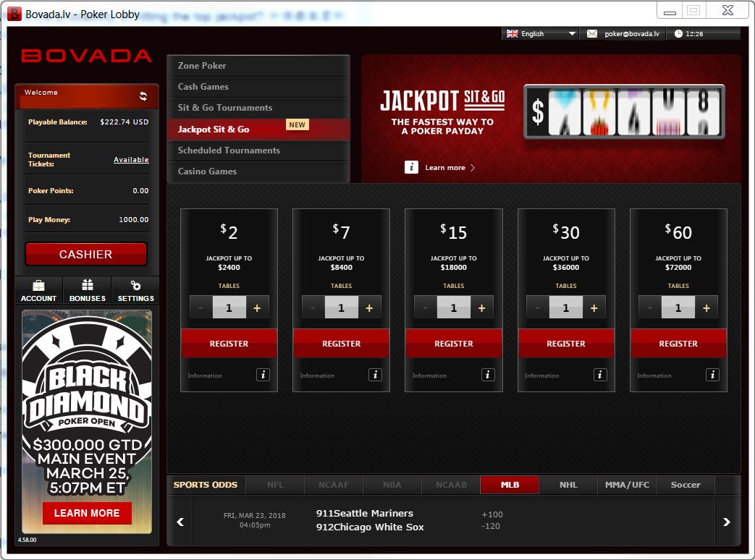Click the Black Diamond Poker Open banner

tap(87, 421)
